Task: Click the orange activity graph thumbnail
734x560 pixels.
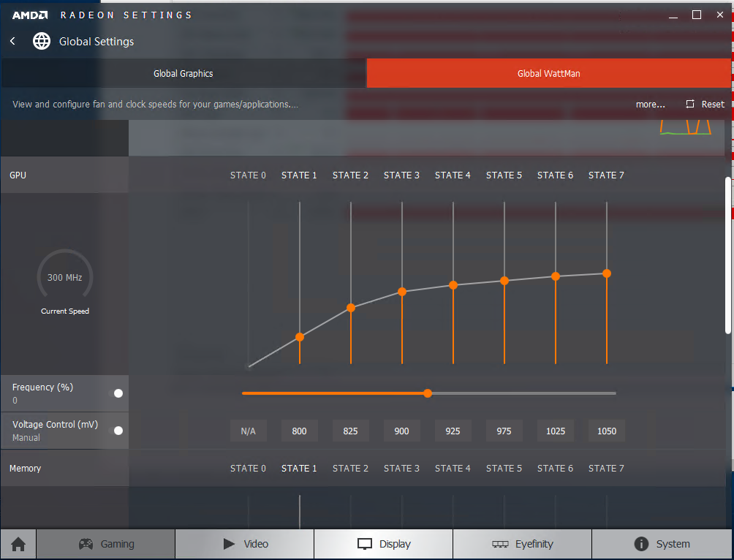Action: (x=685, y=127)
